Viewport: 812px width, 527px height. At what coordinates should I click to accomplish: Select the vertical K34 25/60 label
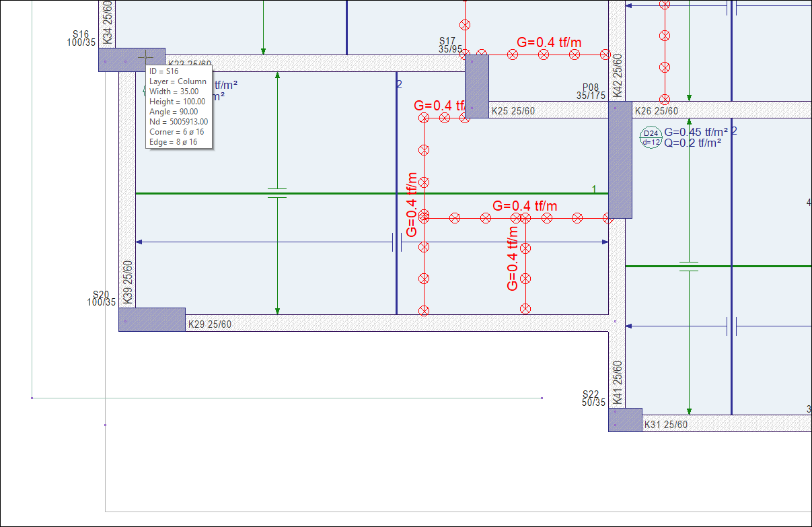(x=109, y=24)
